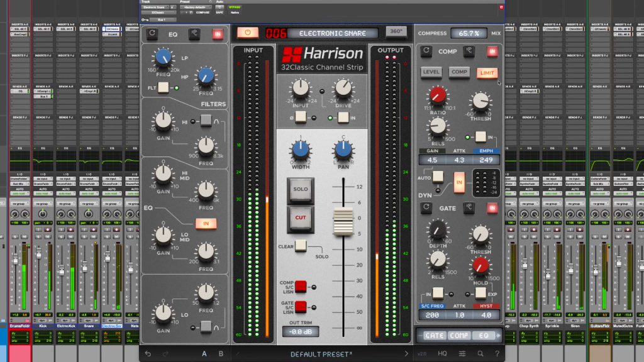Reset the EQ section with its circular arrow icon
644x362 pixels.
click(152, 34)
